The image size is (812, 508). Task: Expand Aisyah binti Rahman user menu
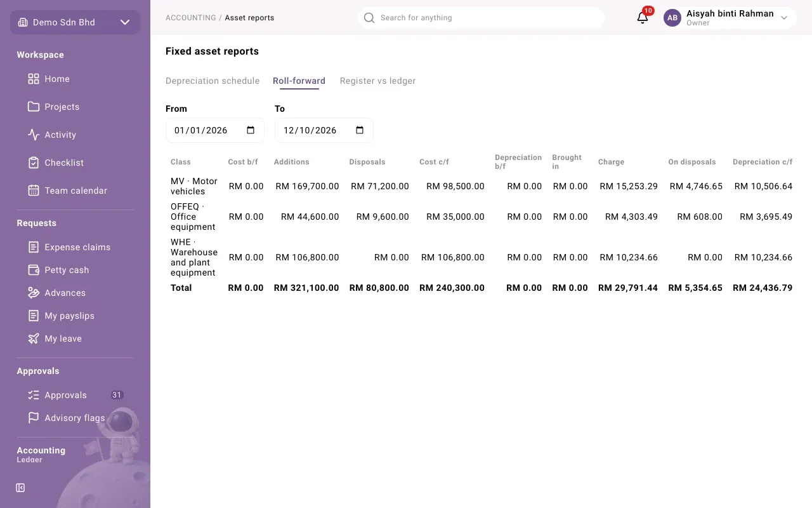point(730,18)
